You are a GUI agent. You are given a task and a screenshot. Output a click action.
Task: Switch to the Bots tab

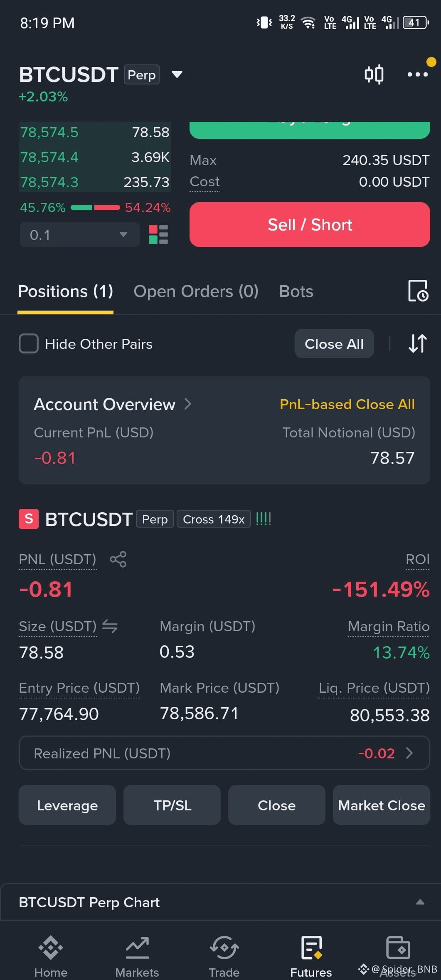click(x=296, y=291)
